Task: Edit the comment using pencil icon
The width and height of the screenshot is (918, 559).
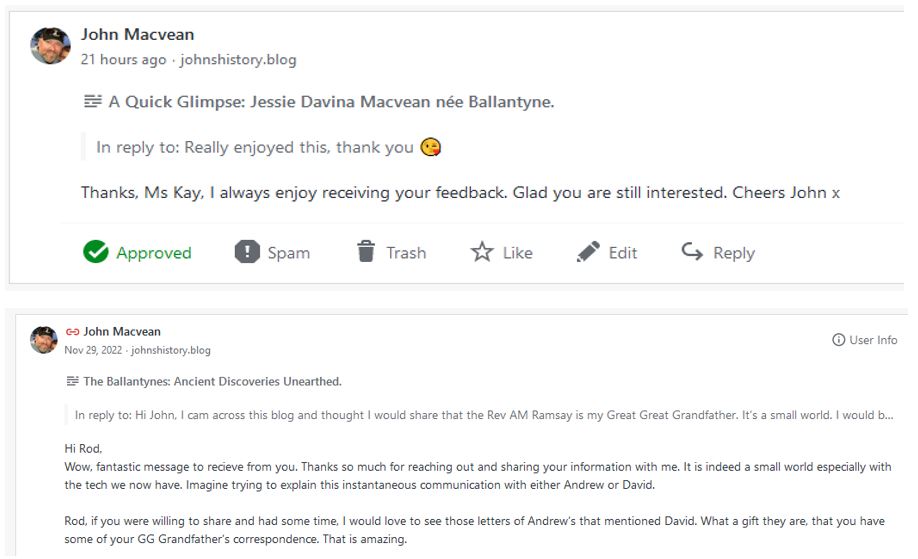Action: click(x=588, y=253)
